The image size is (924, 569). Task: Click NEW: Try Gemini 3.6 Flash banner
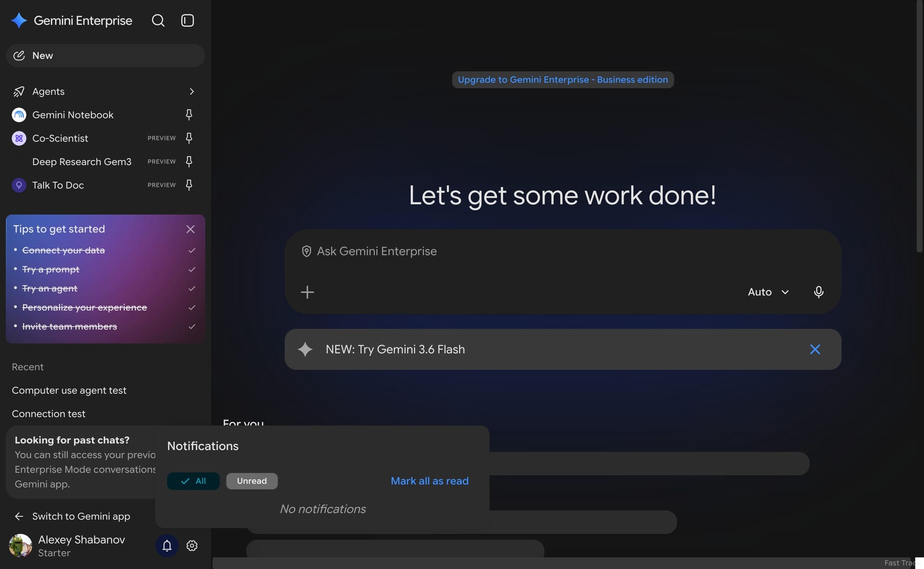tap(563, 349)
